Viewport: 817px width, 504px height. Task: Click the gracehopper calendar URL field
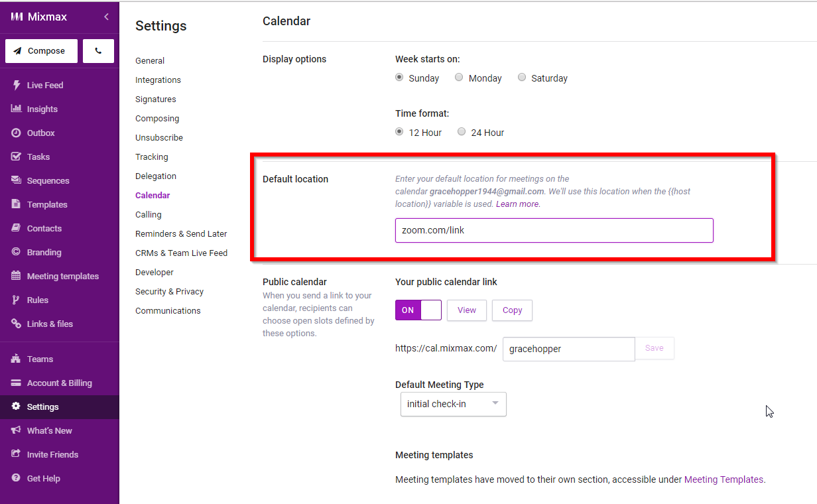[x=568, y=349]
